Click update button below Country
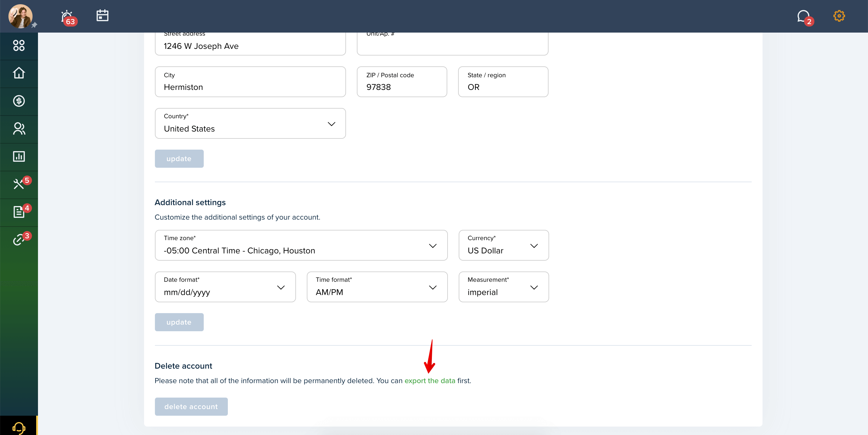The width and height of the screenshot is (868, 435). tap(179, 159)
